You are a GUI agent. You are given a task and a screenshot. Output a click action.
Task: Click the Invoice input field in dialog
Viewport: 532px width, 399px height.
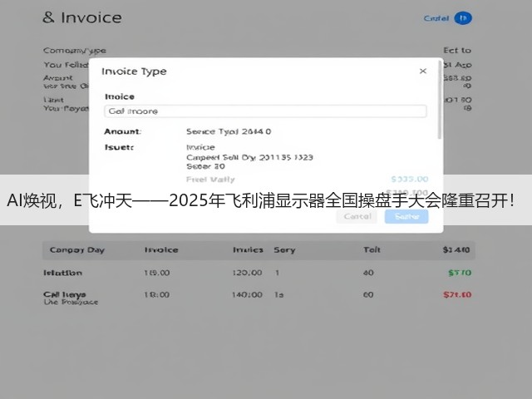click(265, 111)
